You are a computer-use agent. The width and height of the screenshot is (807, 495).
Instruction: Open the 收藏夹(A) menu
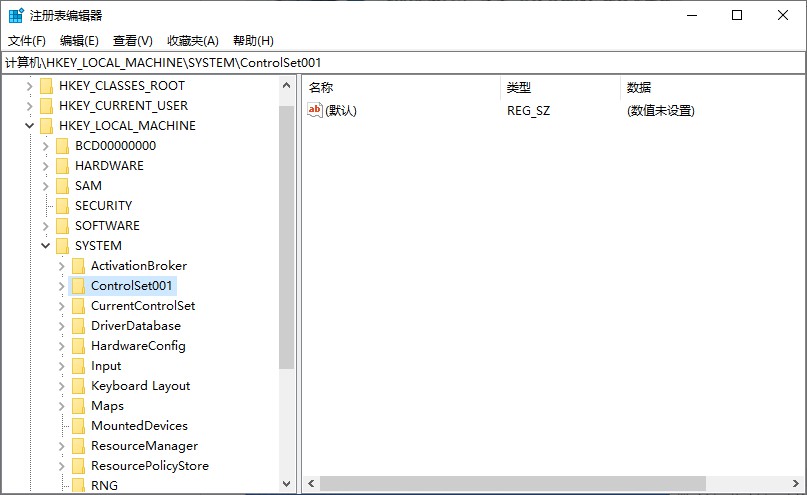193,41
